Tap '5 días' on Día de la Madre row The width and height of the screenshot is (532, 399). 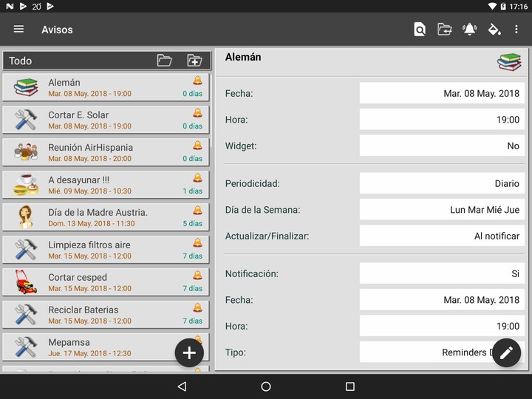pyautogui.click(x=192, y=223)
